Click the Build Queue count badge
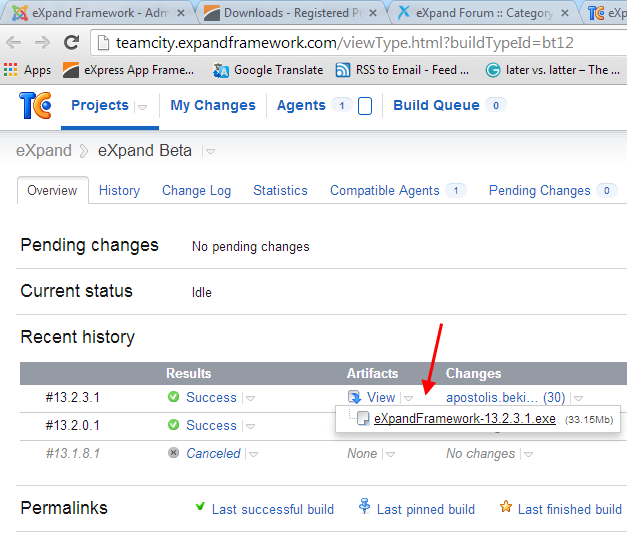This screenshot has height=549, width=627. (496, 105)
